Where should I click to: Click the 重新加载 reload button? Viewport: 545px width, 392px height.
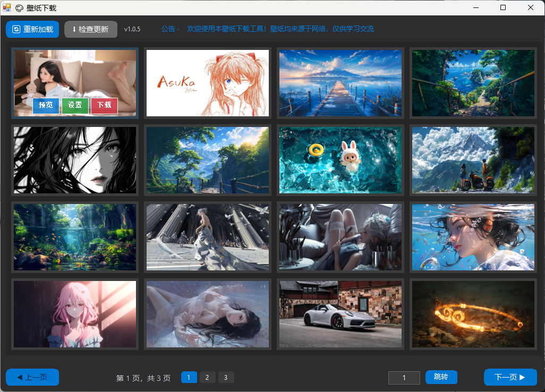(x=32, y=29)
